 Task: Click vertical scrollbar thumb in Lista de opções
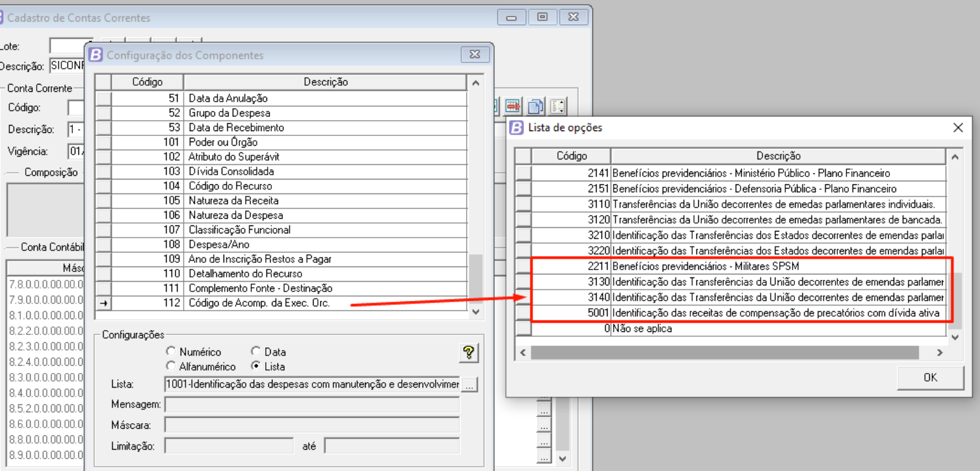[955, 301]
